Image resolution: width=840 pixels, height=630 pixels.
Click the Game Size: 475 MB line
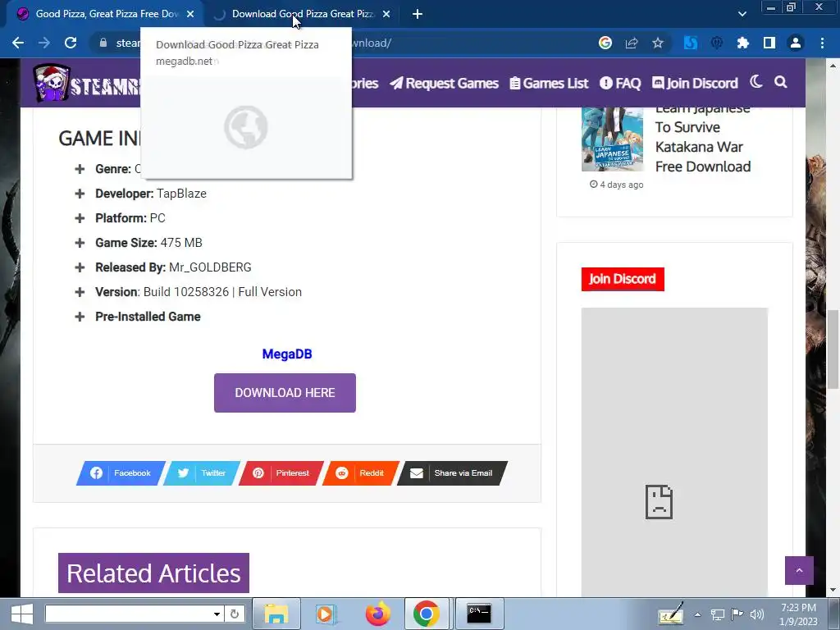coord(148,243)
